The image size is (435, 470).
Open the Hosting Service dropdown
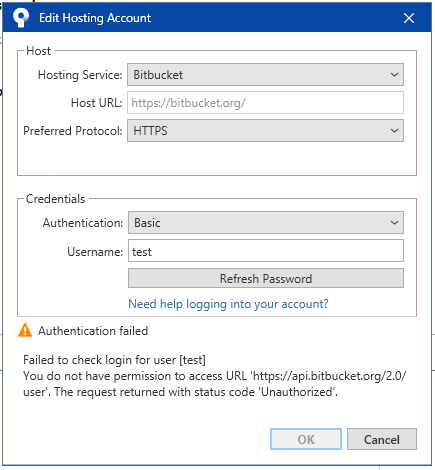pyautogui.click(x=265, y=75)
